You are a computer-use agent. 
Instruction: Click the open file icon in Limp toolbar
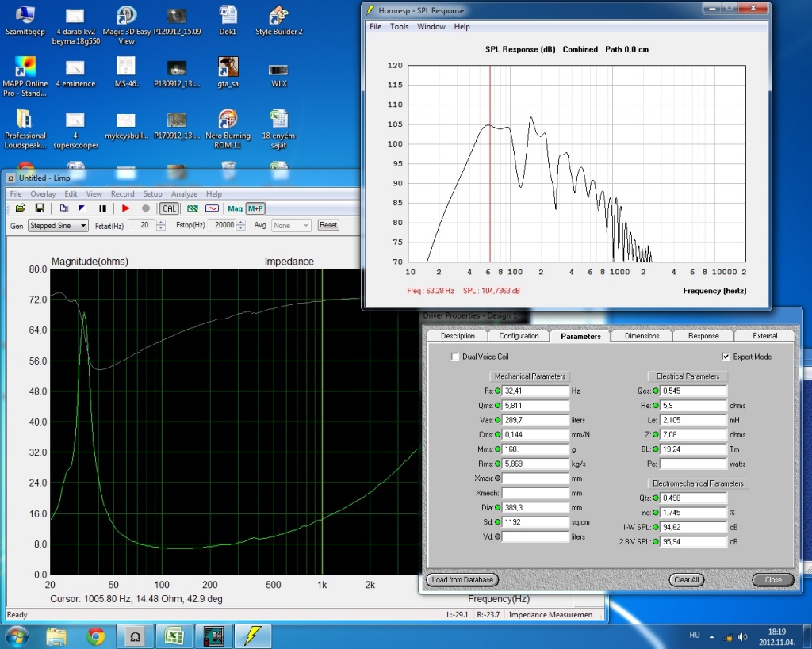click(21, 208)
